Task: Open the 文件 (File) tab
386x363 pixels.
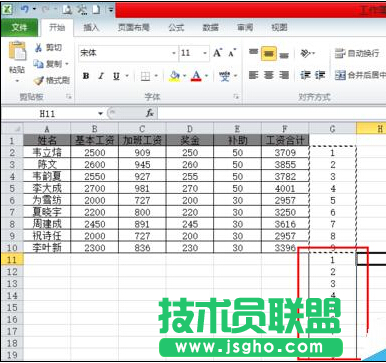Action: coord(20,27)
